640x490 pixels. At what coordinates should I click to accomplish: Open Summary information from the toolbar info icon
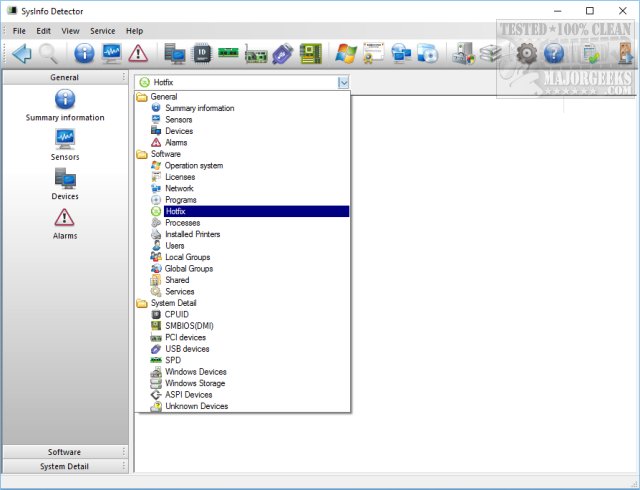click(x=84, y=53)
